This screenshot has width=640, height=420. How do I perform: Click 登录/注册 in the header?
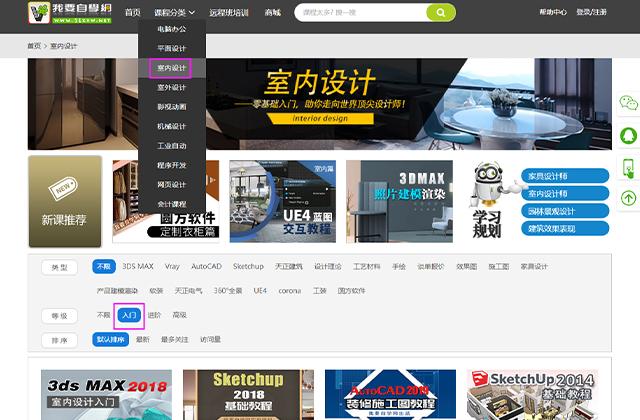pos(591,12)
